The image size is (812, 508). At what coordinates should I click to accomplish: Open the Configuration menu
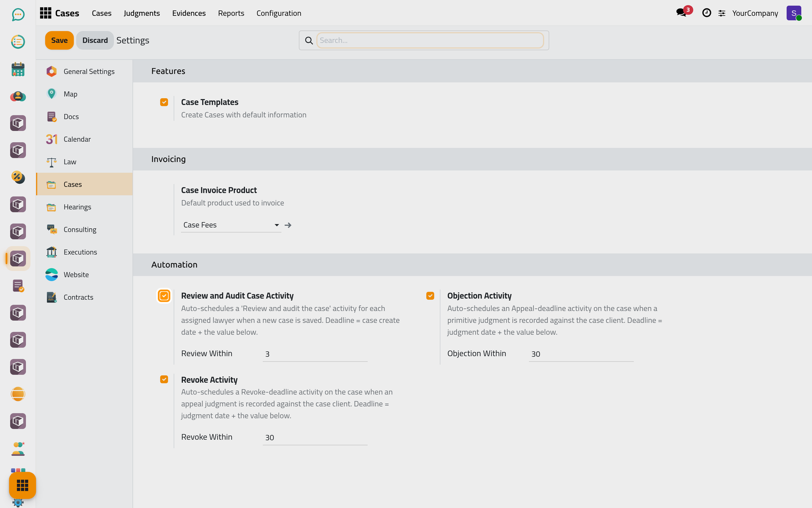point(279,13)
